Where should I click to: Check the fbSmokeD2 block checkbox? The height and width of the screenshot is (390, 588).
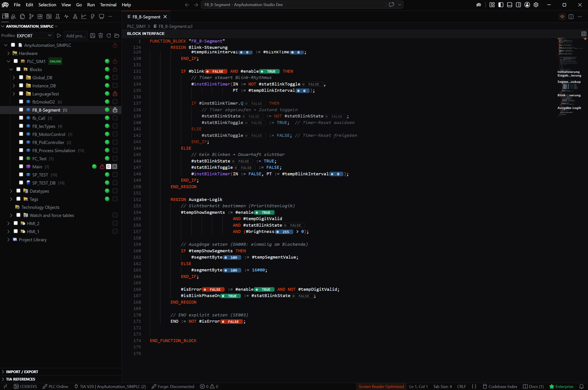coord(21,102)
